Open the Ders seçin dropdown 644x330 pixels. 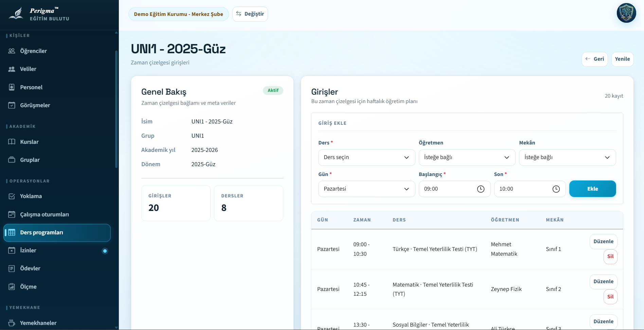tap(366, 157)
